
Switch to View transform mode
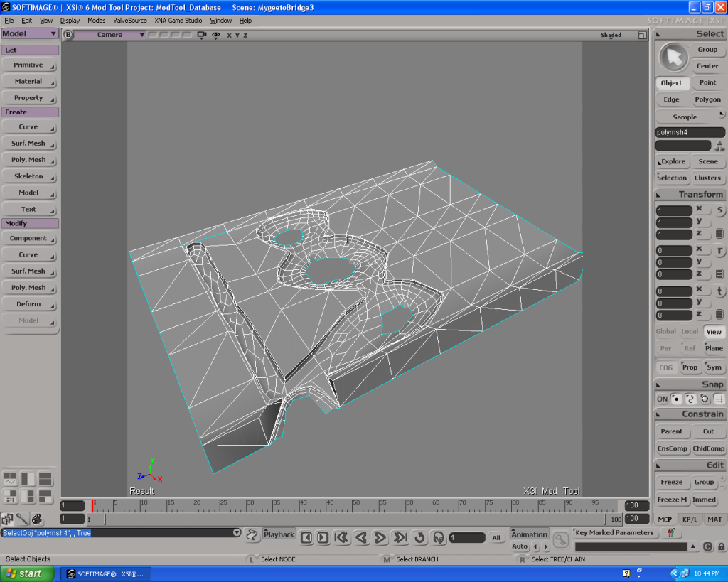tap(714, 331)
